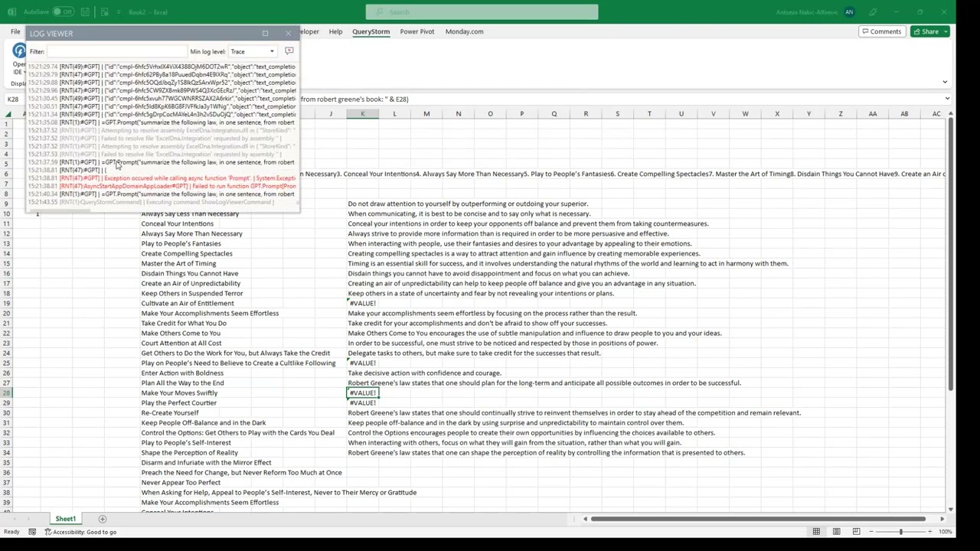Toggle AutoSave off switch to on
The height and width of the screenshot is (551, 980).
coord(64,11)
